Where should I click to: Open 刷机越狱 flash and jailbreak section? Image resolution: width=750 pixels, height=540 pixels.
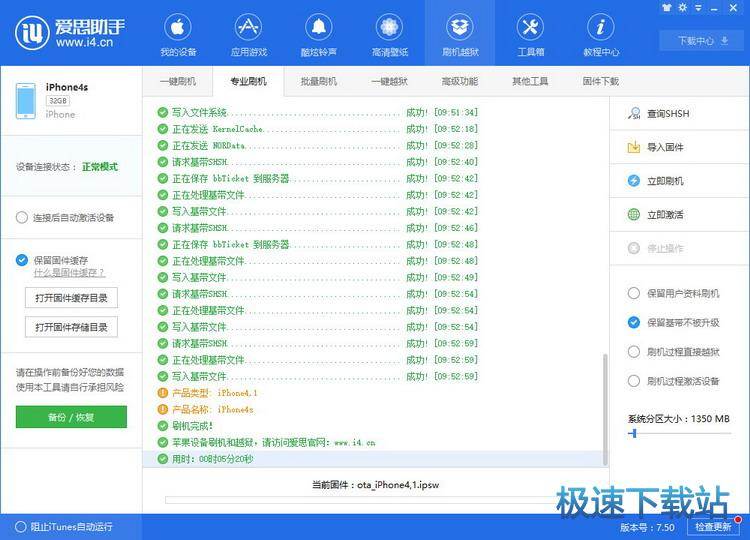[x=460, y=34]
